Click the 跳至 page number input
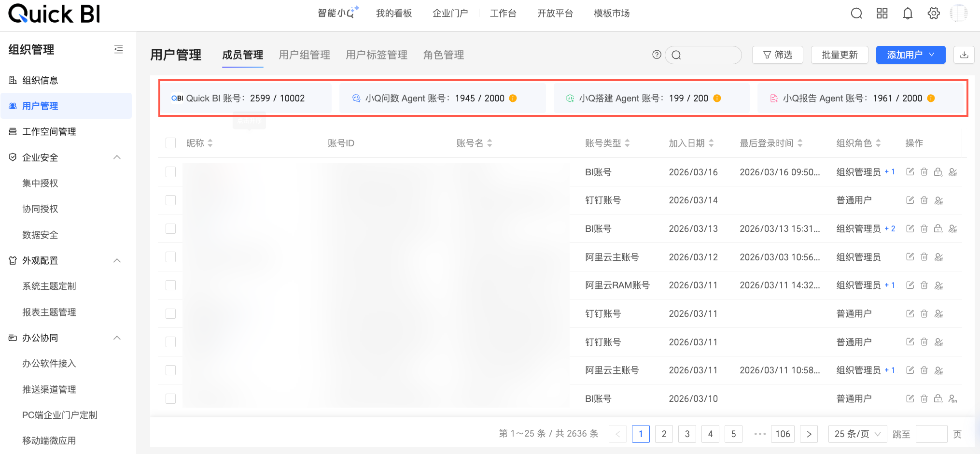Viewport: 980px width, 454px height. (x=931, y=434)
